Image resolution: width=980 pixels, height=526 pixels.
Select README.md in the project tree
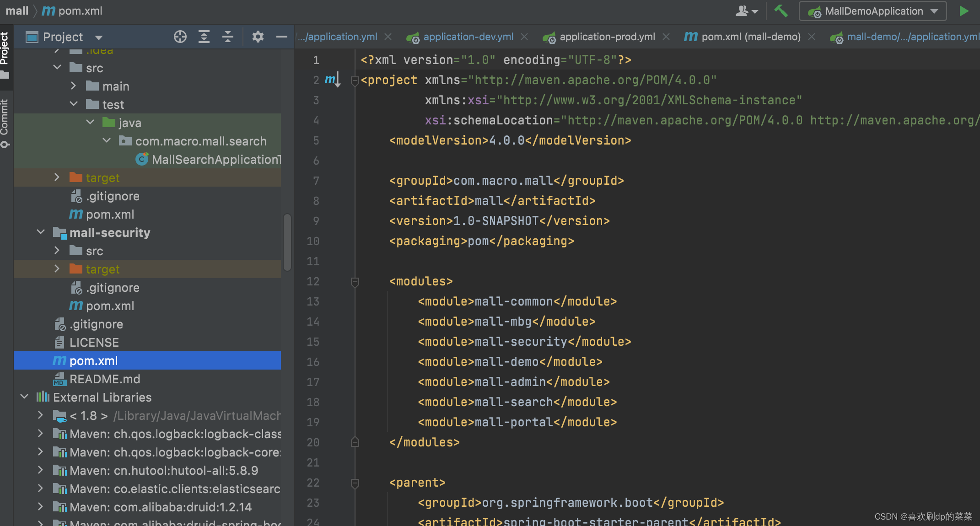point(105,379)
